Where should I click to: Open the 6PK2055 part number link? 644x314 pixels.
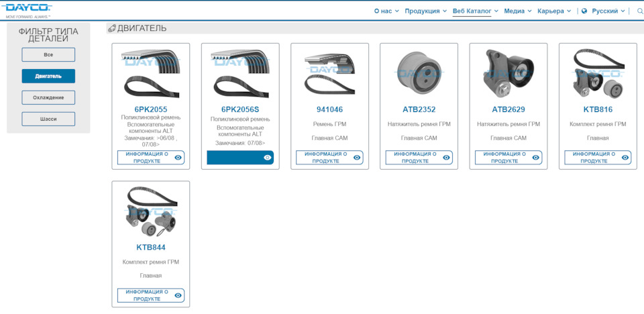(151, 109)
